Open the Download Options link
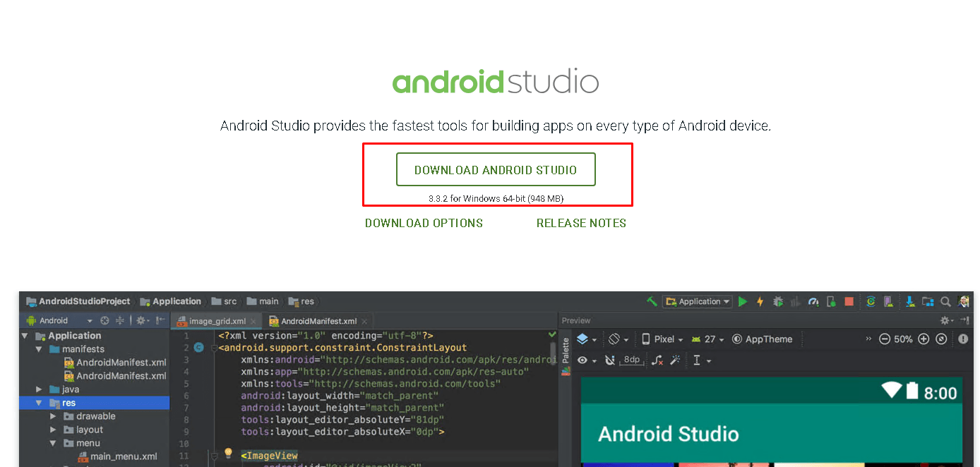Image resolution: width=980 pixels, height=467 pixels. point(424,223)
